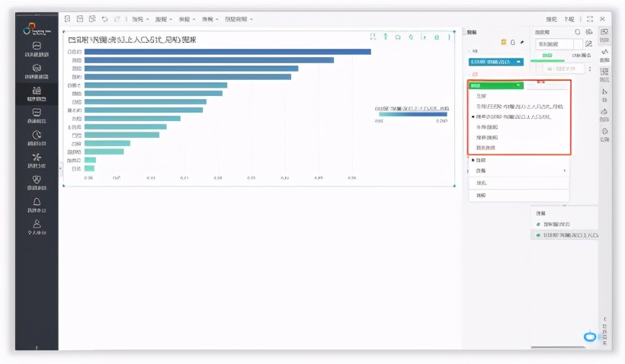Select the bullet-marked entry below the red box
625x364 pixels.
pyautogui.click(x=518, y=160)
